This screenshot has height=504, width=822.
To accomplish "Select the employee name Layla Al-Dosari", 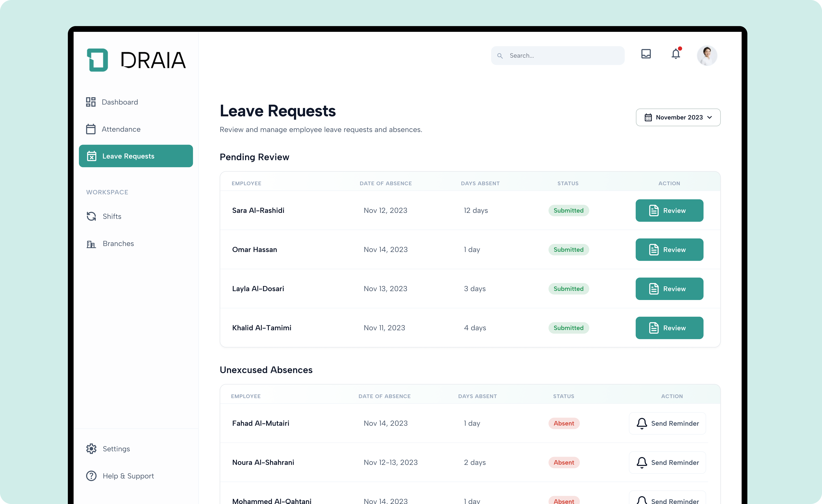I will coord(258,289).
